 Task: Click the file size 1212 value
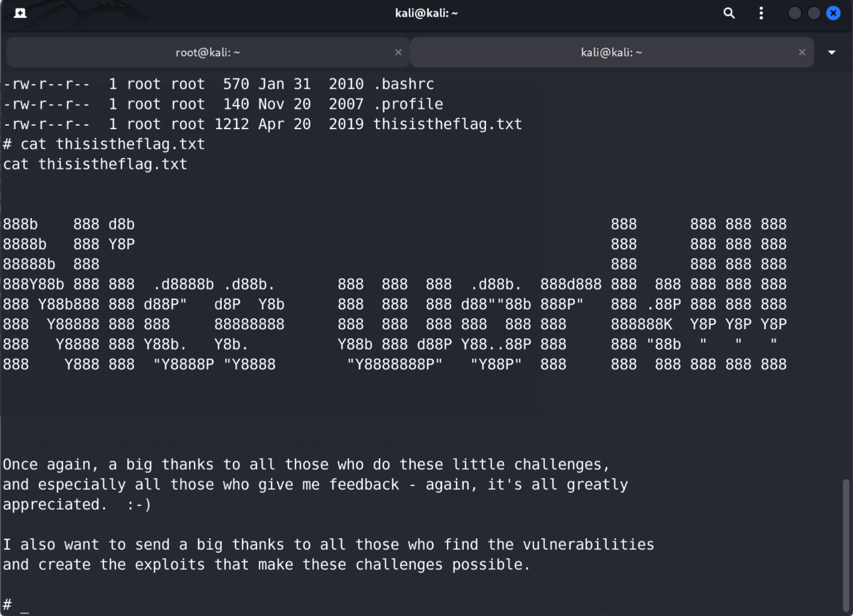(231, 124)
